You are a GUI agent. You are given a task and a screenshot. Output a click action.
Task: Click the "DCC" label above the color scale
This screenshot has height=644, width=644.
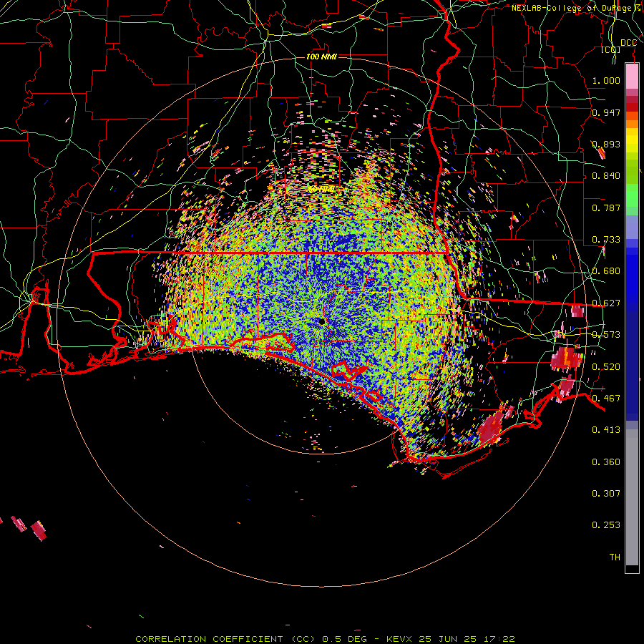628,43
